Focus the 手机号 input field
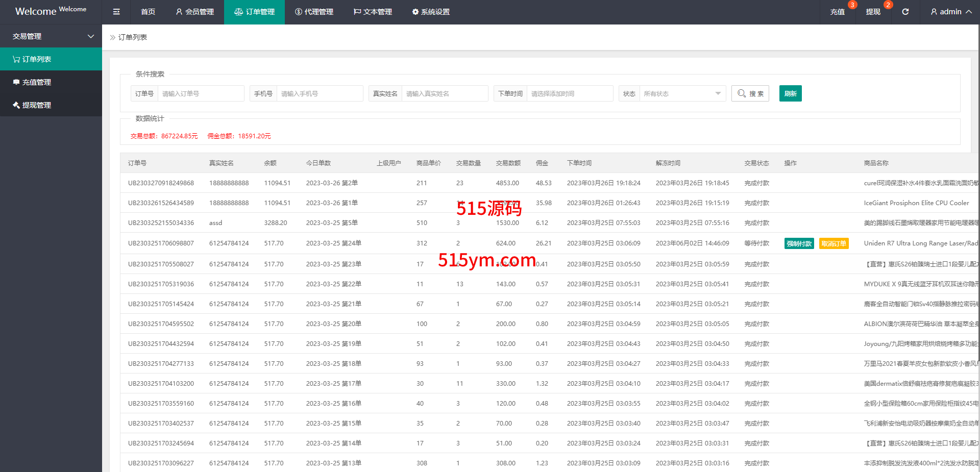The height and width of the screenshot is (472, 980). click(320, 93)
